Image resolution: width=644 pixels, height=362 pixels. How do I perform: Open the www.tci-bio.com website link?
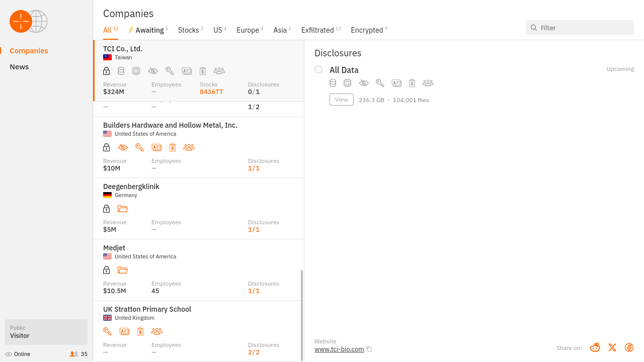point(339,349)
